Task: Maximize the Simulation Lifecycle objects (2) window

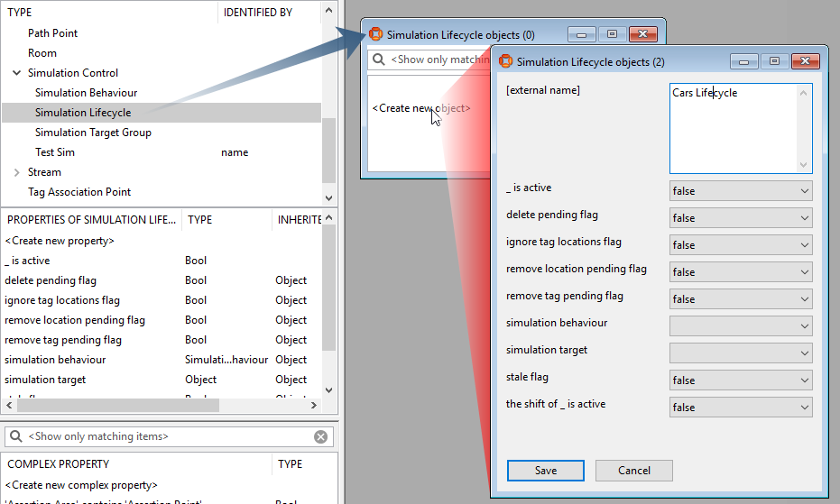Action: (774, 61)
